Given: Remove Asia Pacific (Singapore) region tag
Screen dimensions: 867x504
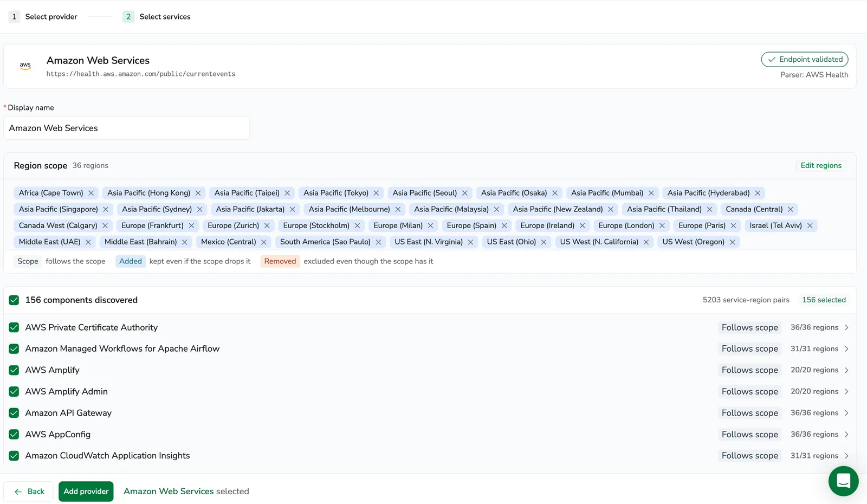Looking at the screenshot, I should tap(106, 209).
